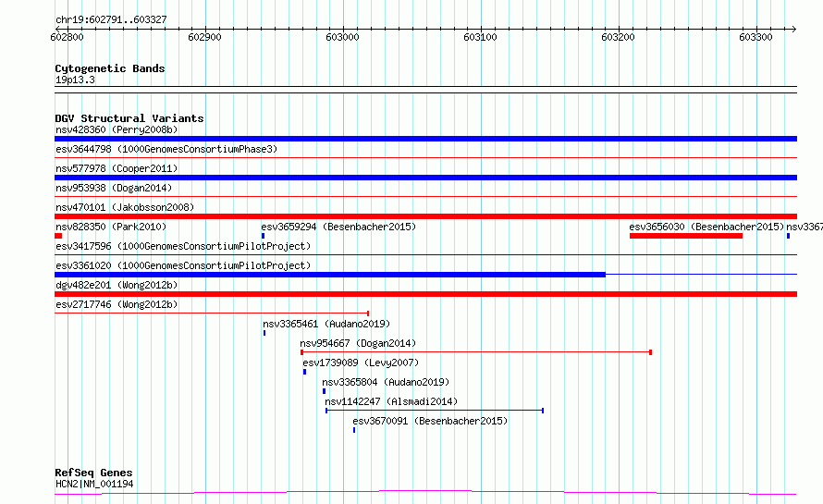
Task: Click the nsv577978 (Cooper2011) label
Action: pos(117,168)
